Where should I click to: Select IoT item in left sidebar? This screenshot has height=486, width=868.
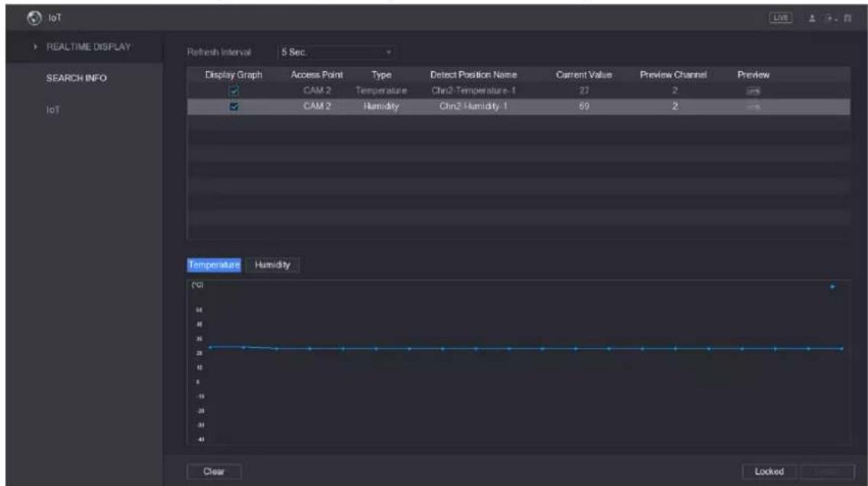click(x=53, y=110)
